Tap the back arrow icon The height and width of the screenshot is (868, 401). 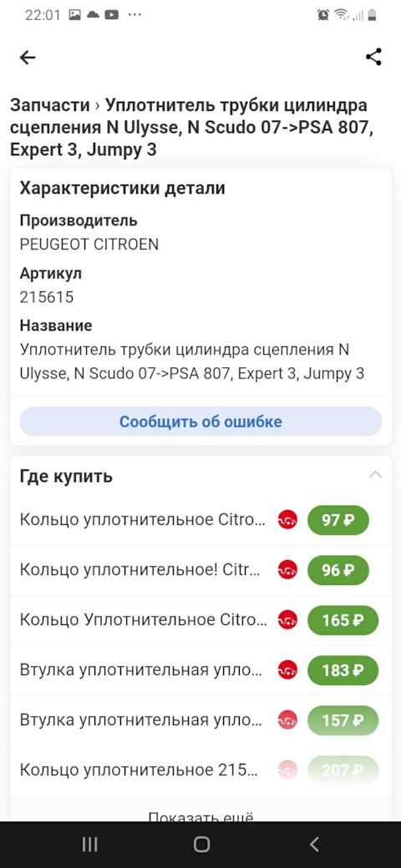pyautogui.click(x=27, y=57)
